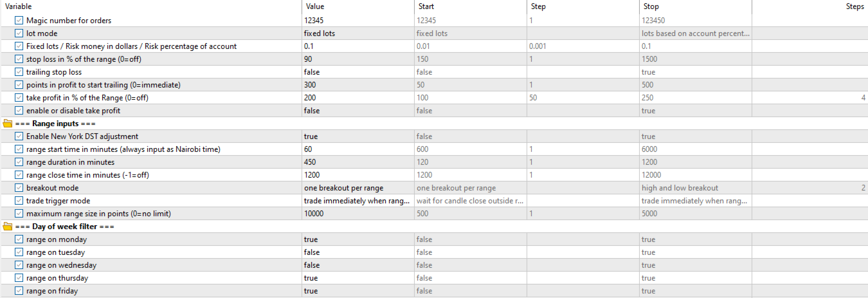
Task: Click the Day of week filter folder icon
Action: pos(8,227)
